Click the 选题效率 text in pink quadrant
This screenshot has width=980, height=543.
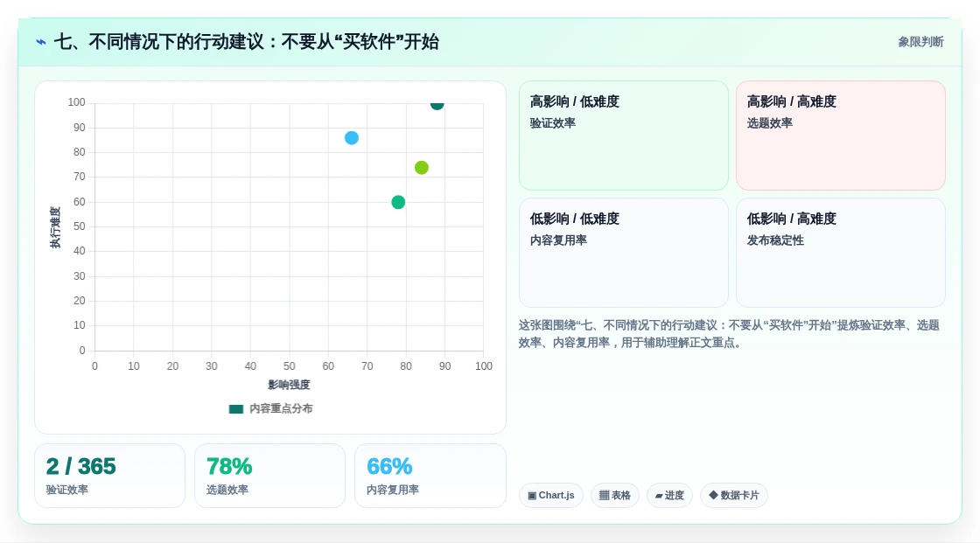[x=769, y=123]
